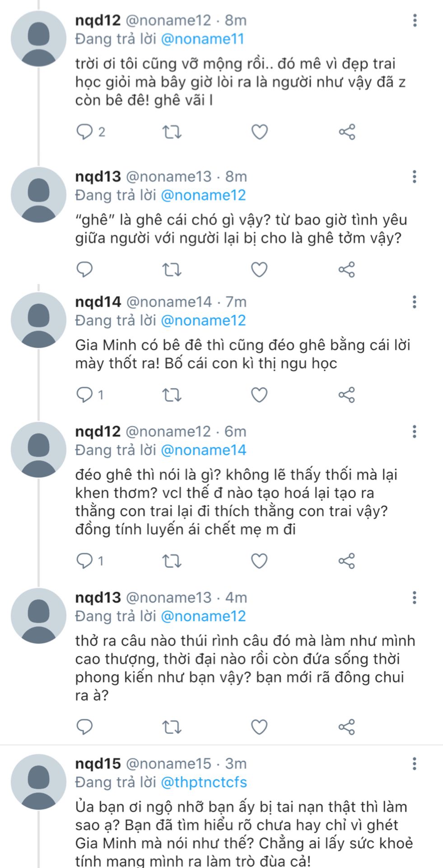Share nqd13's 8m tweet
Image resolution: width=443 pixels, height=868 pixels.
point(347,270)
